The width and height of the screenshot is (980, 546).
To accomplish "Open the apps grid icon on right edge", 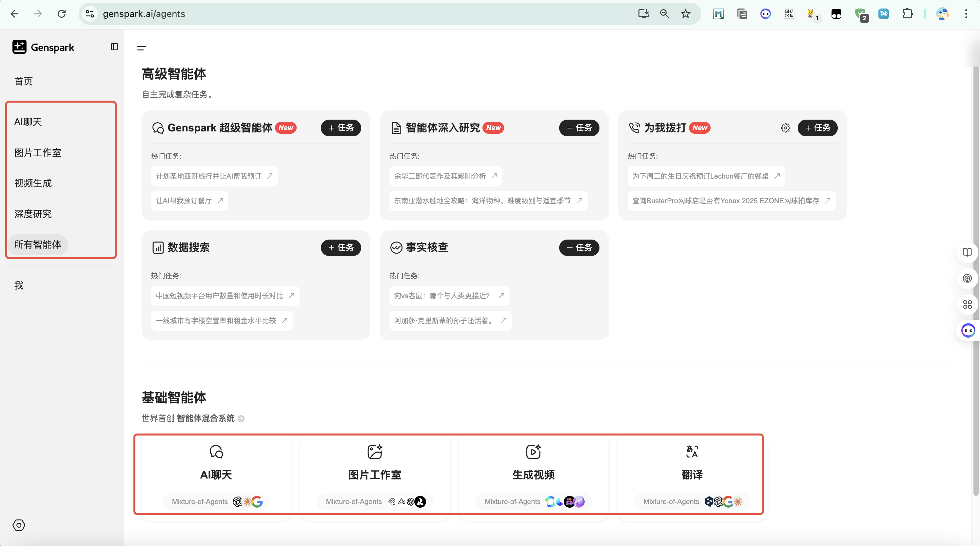I will point(967,304).
